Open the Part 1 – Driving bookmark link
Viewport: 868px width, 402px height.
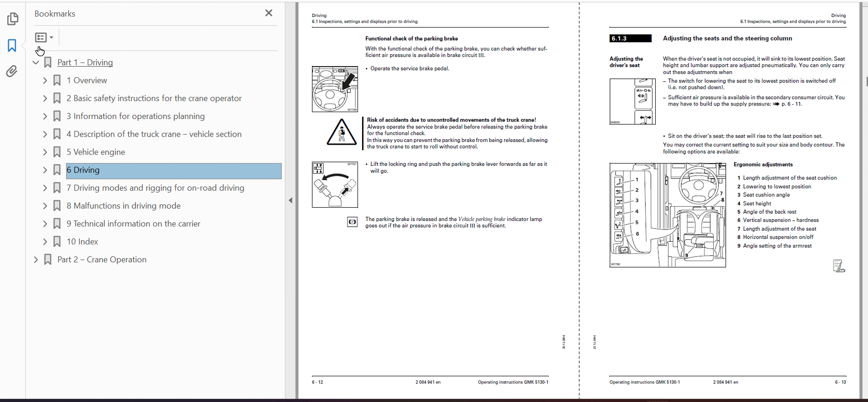85,62
